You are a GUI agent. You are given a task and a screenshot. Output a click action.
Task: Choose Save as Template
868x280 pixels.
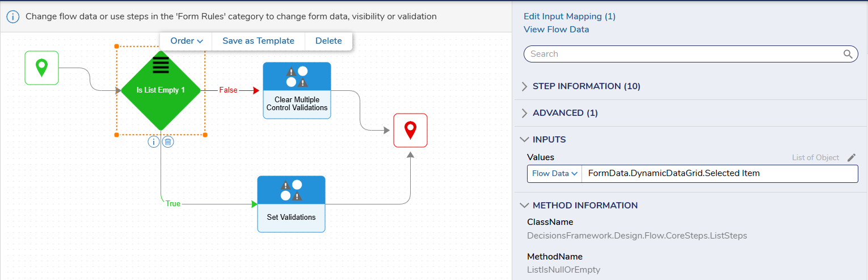(x=258, y=41)
